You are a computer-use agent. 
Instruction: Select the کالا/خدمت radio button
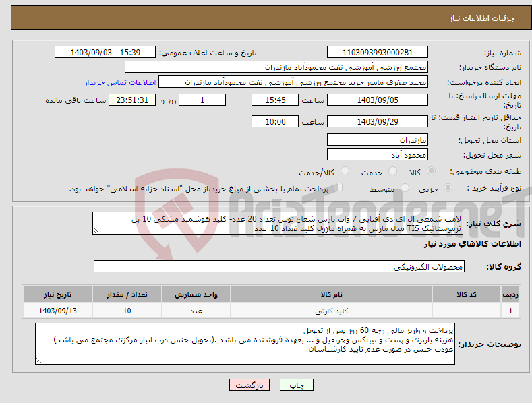[x=345, y=171]
